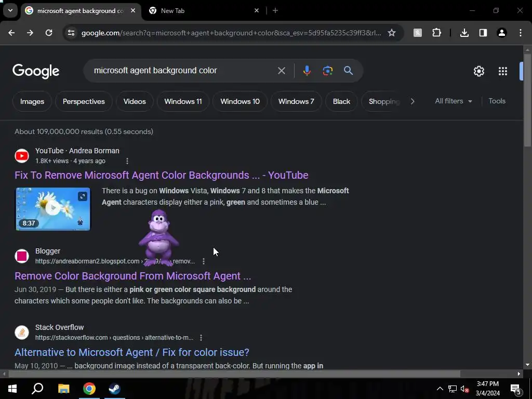Viewport: 532px width, 399px height.
Task: Select the Videos filter
Action: click(135, 101)
